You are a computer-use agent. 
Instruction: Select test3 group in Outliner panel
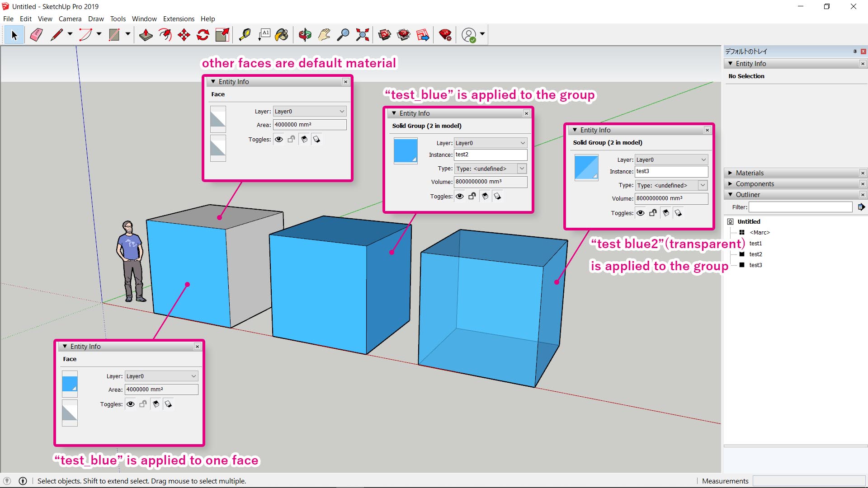tap(756, 264)
